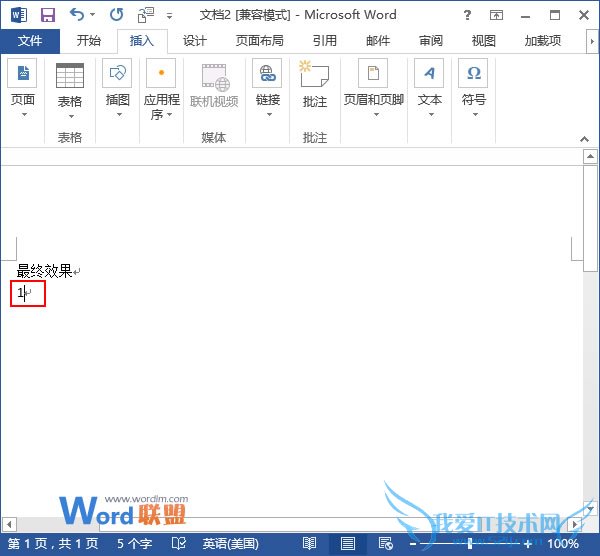Click the page count 第1页,共1页 in status bar

point(53,544)
